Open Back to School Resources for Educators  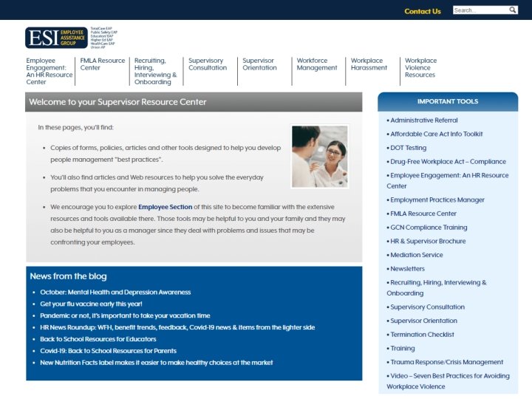pyautogui.click(x=98, y=339)
